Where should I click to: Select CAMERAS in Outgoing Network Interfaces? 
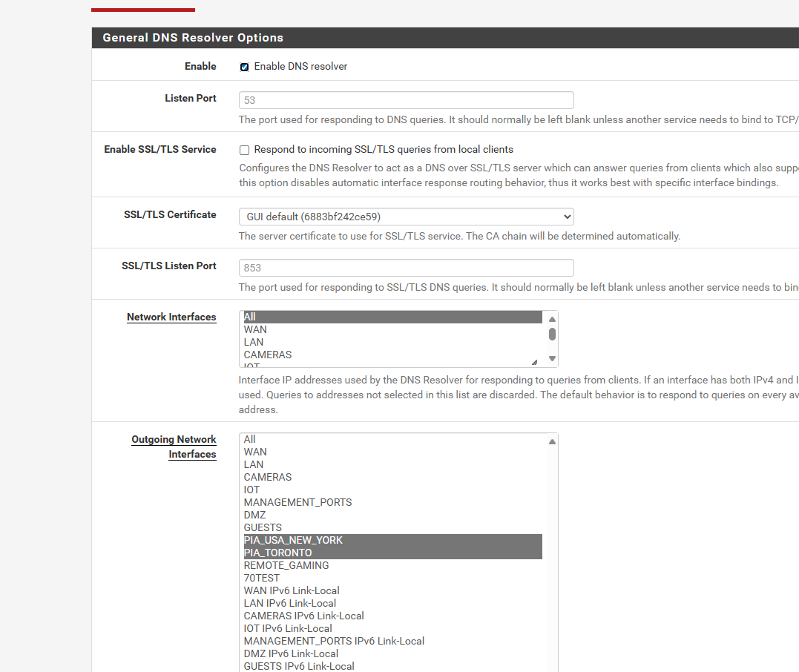[x=393, y=478]
